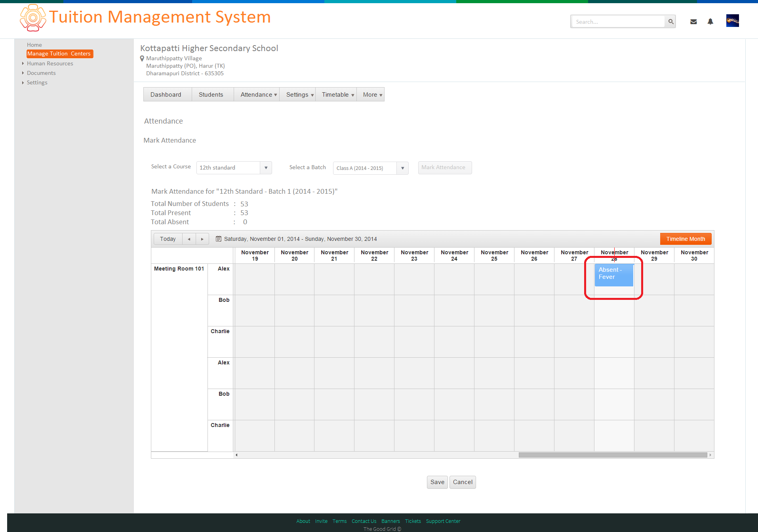
Task: Click the search magnifier icon
Action: pos(670,21)
